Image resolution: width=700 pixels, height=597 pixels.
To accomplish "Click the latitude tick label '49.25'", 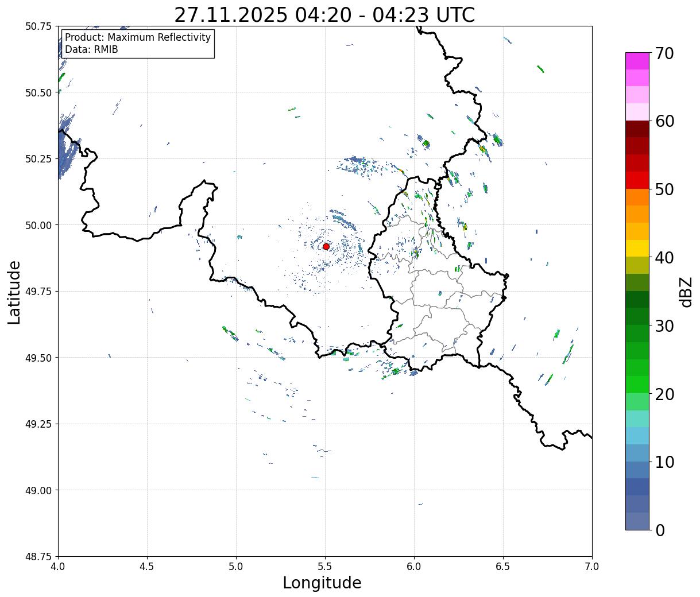I will tap(38, 424).
